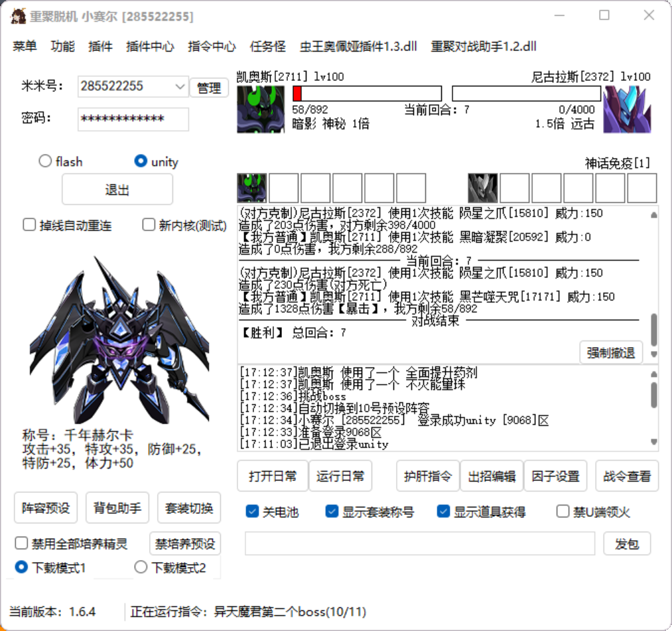Uncheck 关电池 checkbox
This screenshot has width=672, height=631.
pos(252,511)
